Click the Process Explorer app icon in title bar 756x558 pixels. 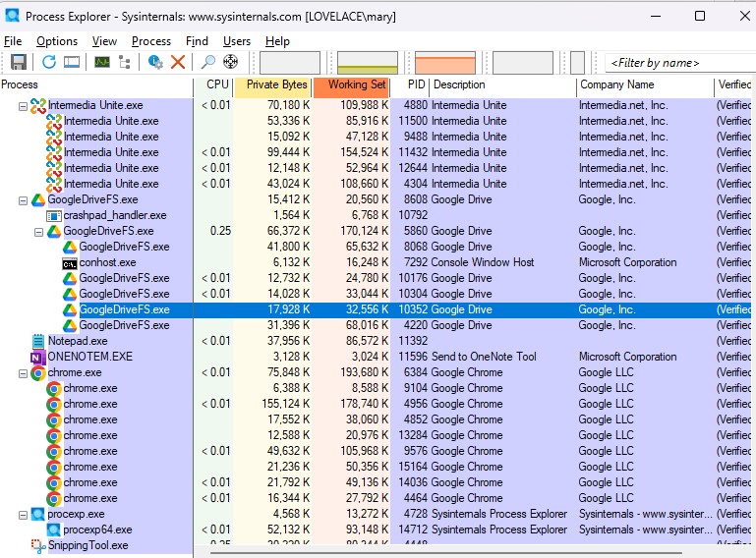tap(12, 16)
